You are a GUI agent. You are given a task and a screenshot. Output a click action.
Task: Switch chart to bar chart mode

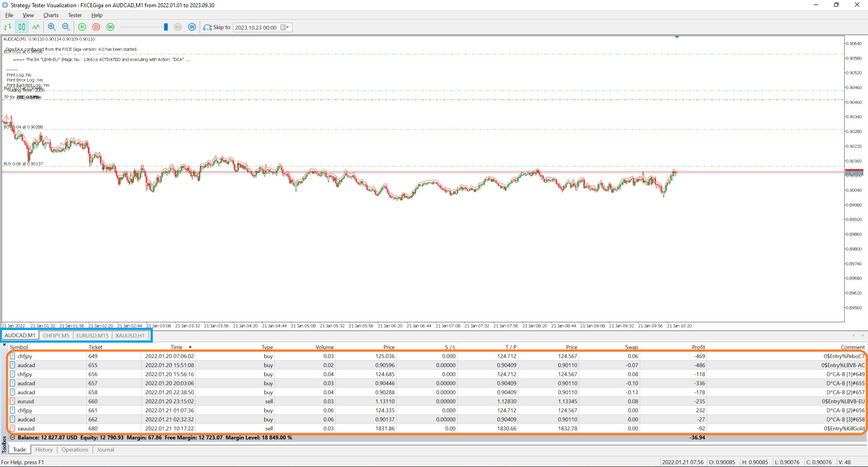click(x=8, y=27)
